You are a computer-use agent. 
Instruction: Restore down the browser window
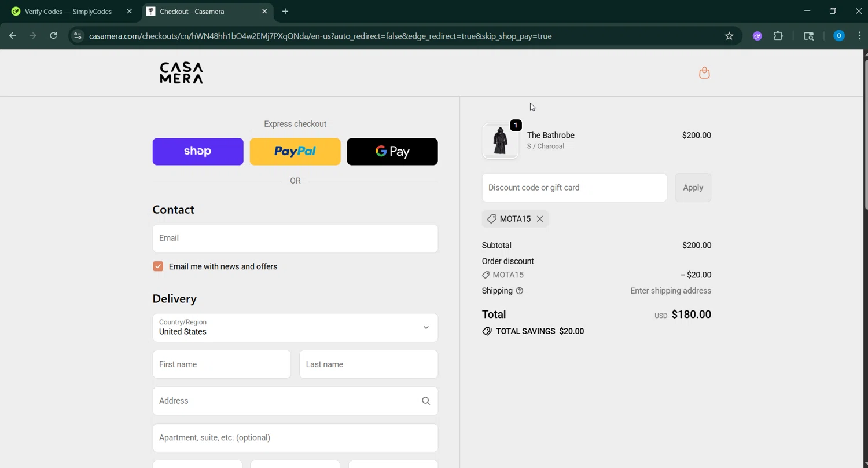[833, 11]
